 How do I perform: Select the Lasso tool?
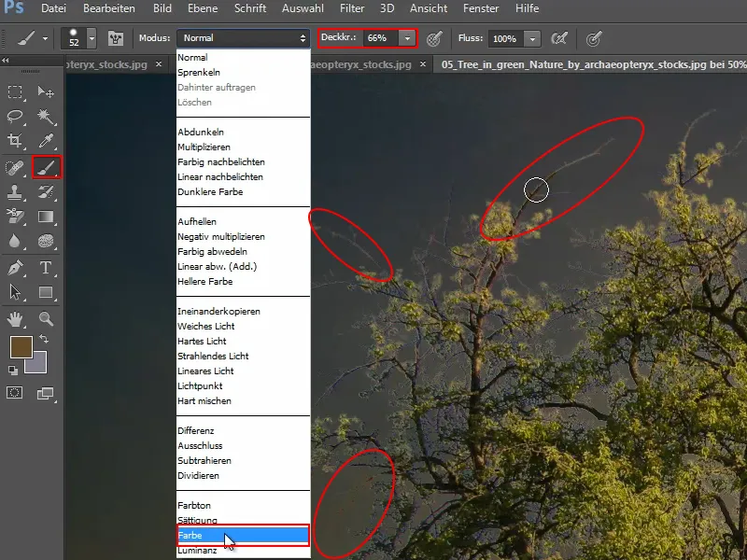tap(15, 116)
